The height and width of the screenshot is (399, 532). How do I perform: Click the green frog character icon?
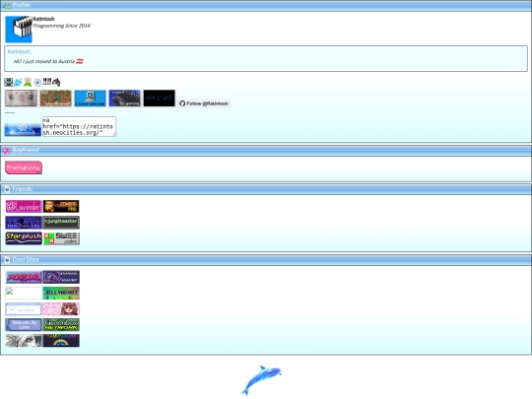(x=28, y=82)
